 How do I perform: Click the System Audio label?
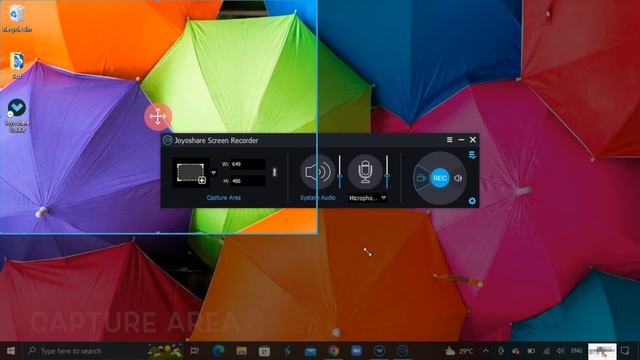click(318, 198)
